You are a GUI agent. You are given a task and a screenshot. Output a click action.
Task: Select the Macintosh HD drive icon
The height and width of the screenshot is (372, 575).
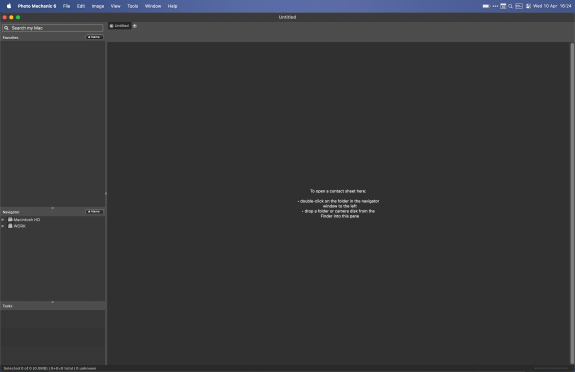pos(10,219)
